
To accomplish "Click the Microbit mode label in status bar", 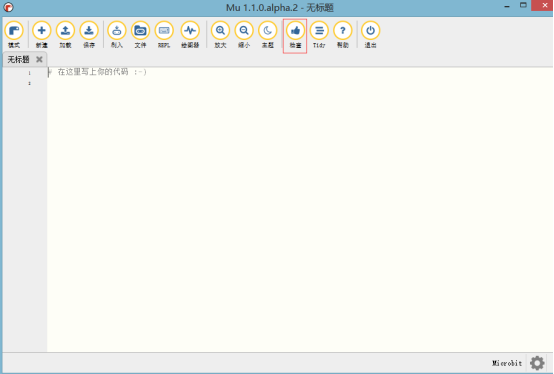I will [507, 363].
